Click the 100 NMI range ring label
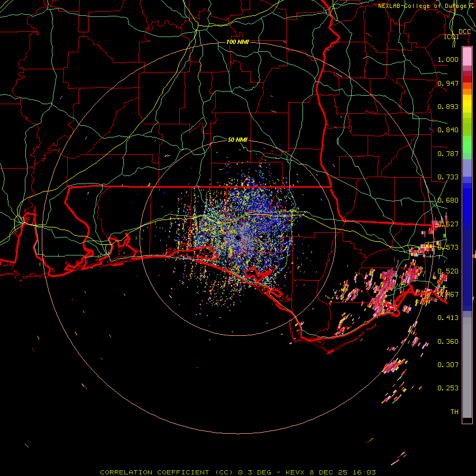Viewport: 476px width, 476px height. pos(237,42)
